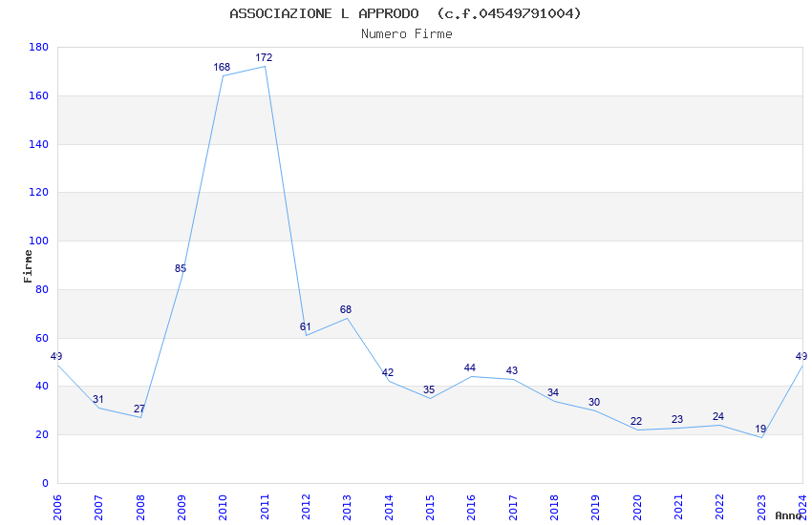Click the 2011 year label on x-axis
The image size is (812, 525).
pyautogui.click(x=265, y=507)
